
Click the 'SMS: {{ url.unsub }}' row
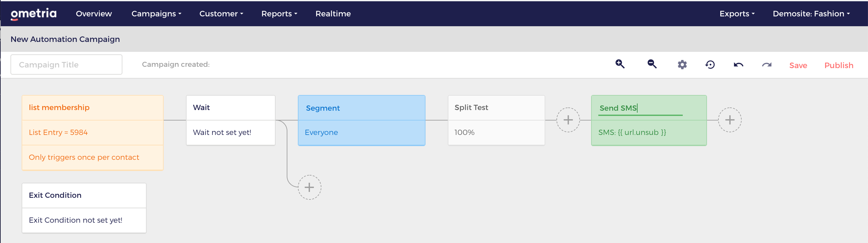coord(649,133)
